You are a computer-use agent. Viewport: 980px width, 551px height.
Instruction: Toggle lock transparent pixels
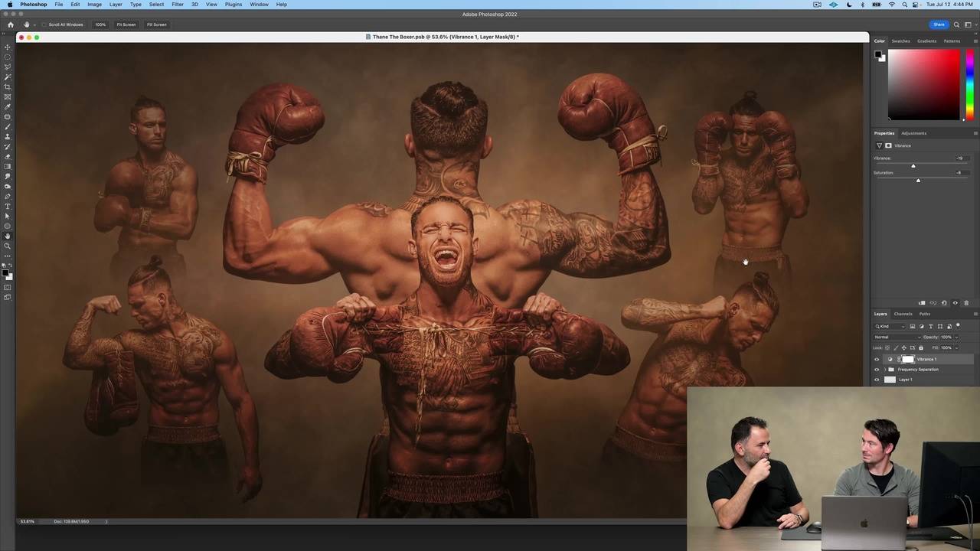point(888,348)
